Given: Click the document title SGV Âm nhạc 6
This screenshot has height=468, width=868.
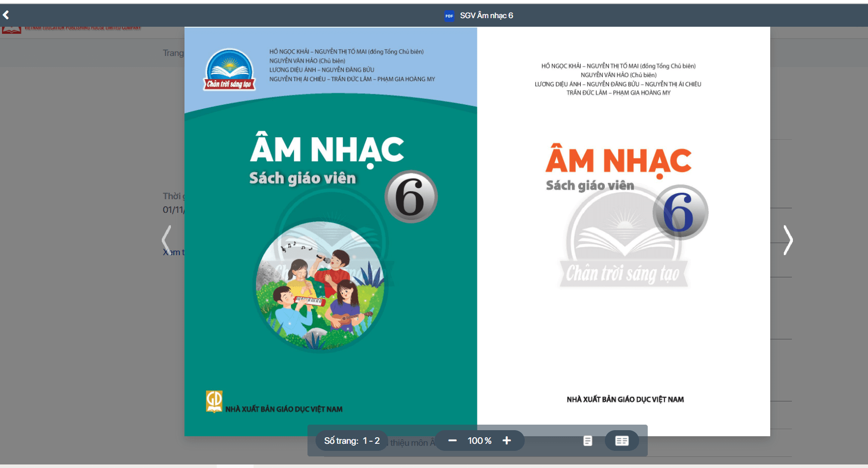Looking at the screenshot, I should (486, 16).
